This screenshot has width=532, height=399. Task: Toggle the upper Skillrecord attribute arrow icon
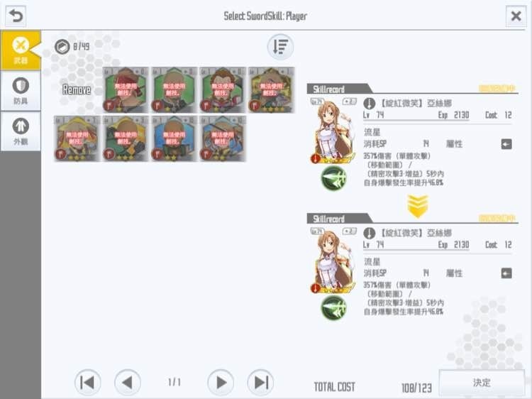coord(506,144)
